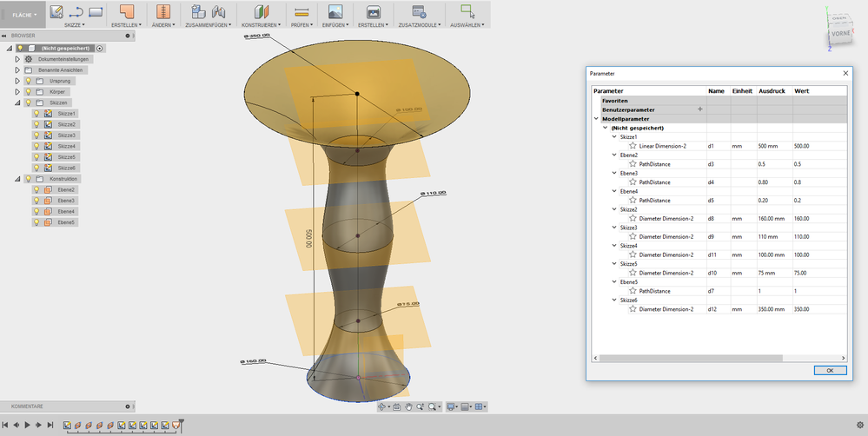Open the Einfügen image icon

pyautogui.click(x=335, y=11)
